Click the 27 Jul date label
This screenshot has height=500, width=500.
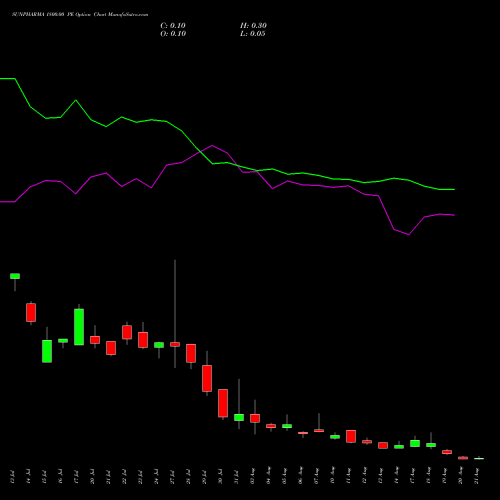click(x=172, y=477)
